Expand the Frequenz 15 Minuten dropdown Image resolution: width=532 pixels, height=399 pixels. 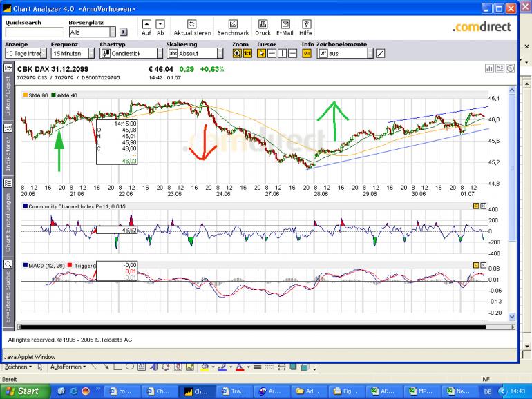coord(91,53)
